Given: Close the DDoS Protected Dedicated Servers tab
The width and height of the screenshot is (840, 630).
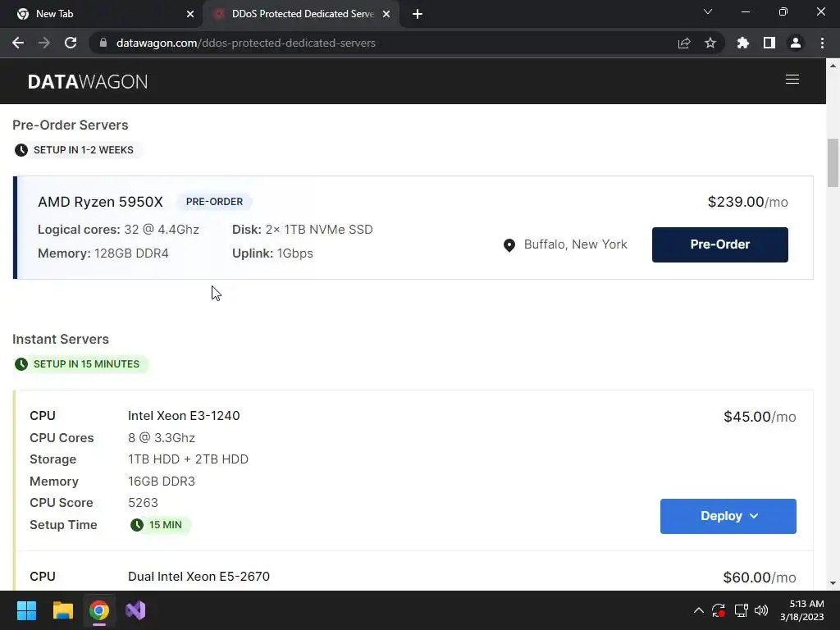Looking at the screenshot, I should (x=386, y=14).
